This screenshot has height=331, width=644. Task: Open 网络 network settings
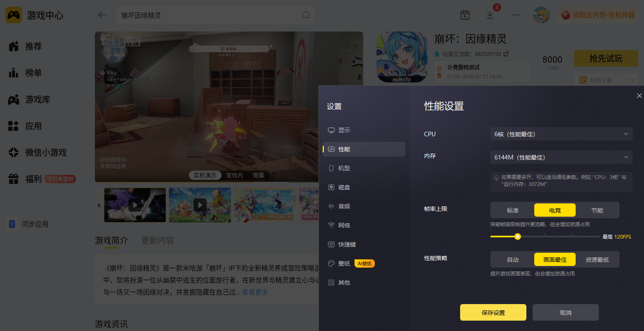[x=364, y=225]
